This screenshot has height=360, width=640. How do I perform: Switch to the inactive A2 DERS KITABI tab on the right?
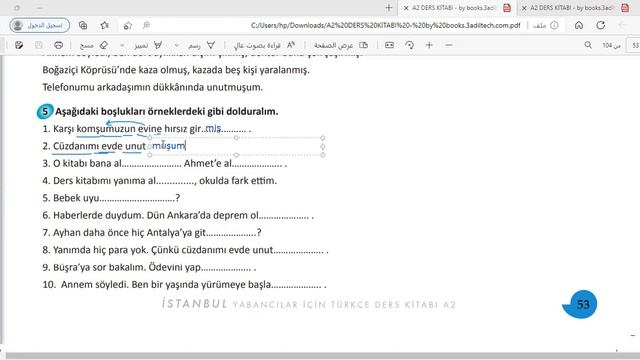[x=572, y=8]
